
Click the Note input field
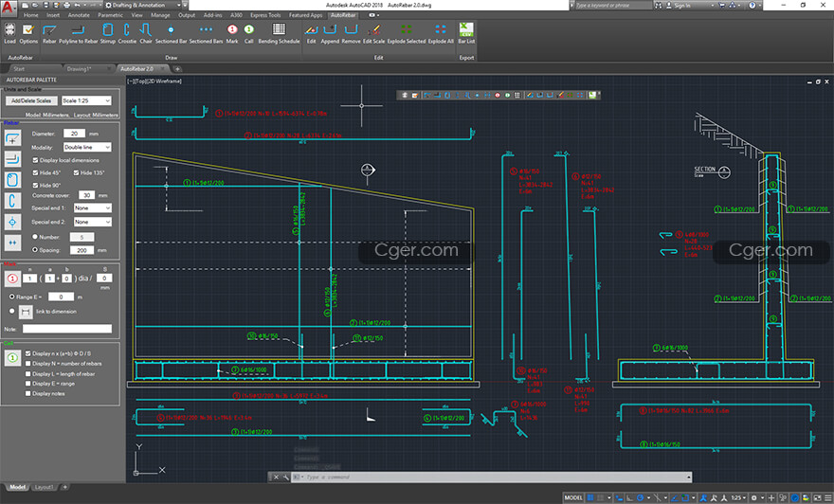pyautogui.click(x=67, y=329)
